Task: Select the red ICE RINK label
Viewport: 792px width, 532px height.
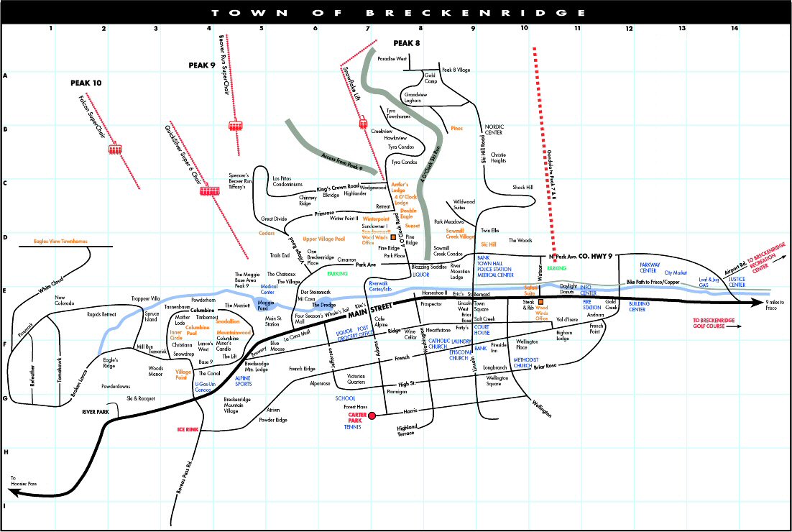Action: pos(188,430)
